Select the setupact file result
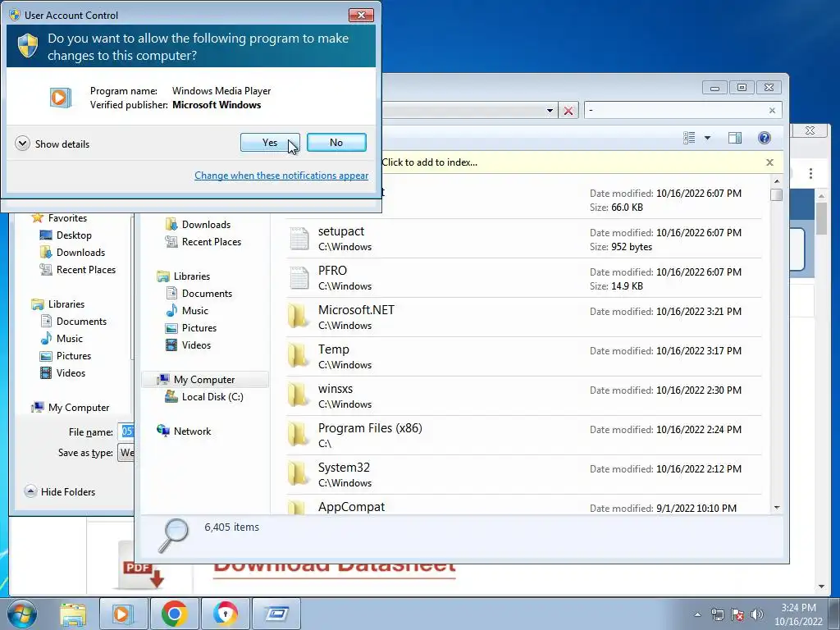Screen dimensions: 840x630 (x=523, y=239)
